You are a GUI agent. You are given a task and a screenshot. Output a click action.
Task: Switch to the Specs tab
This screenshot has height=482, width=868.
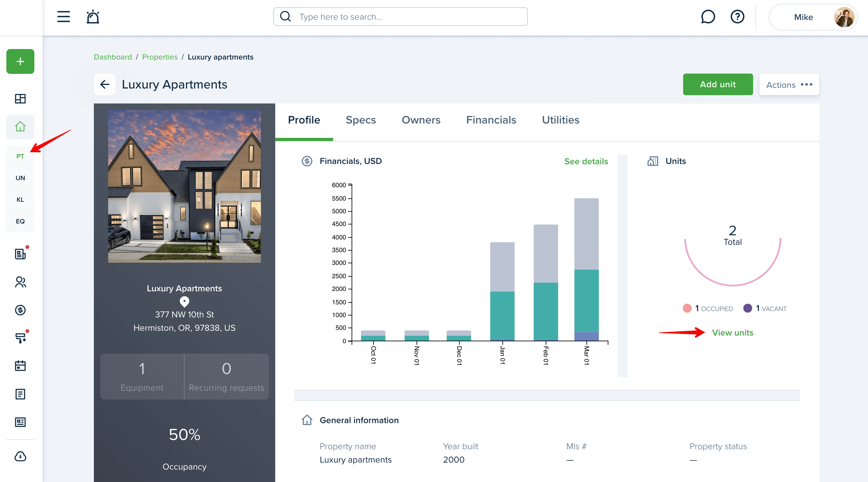(x=360, y=120)
